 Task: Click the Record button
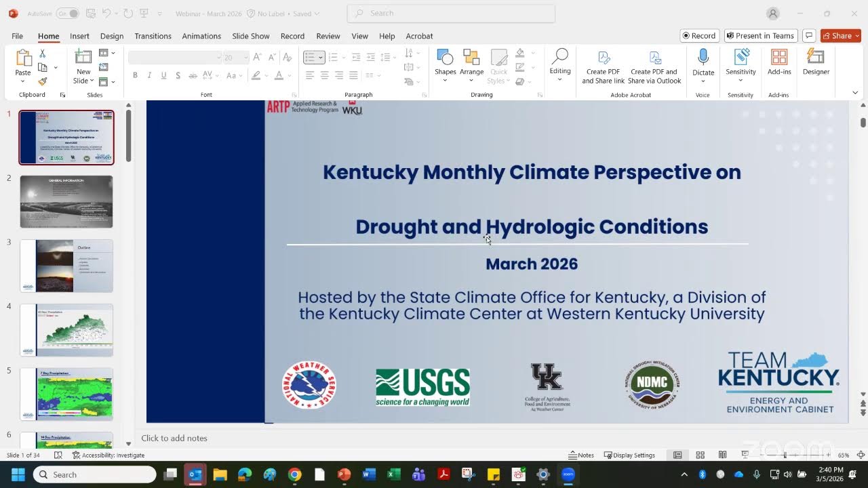pos(699,36)
